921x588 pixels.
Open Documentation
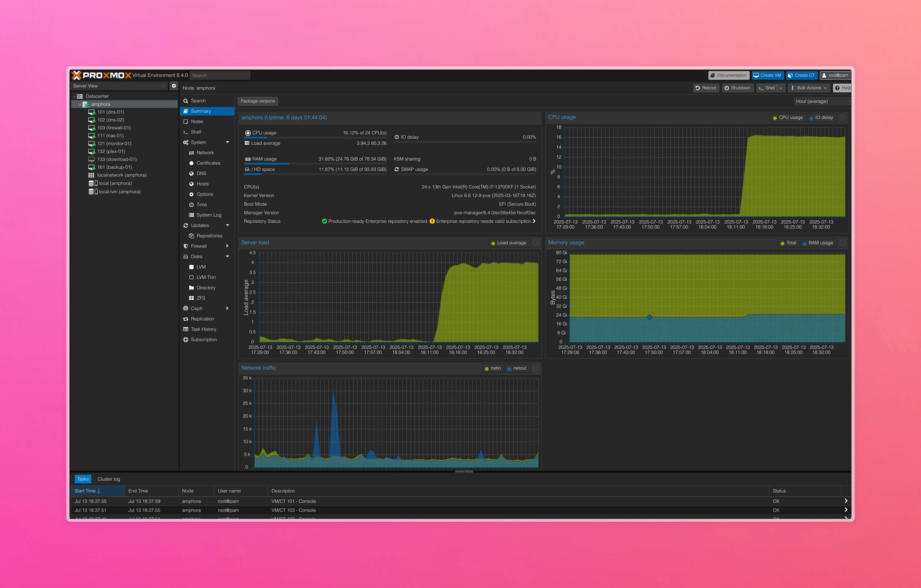(728, 75)
